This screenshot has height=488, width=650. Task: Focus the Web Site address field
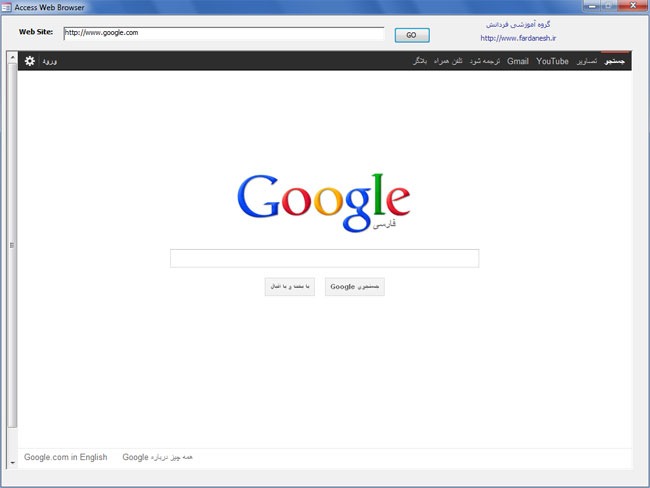tap(224, 33)
